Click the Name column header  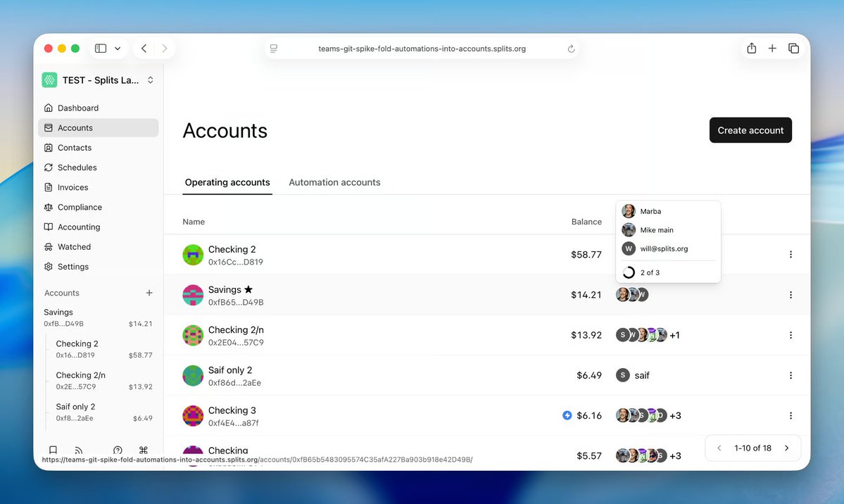pyautogui.click(x=194, y=222)
